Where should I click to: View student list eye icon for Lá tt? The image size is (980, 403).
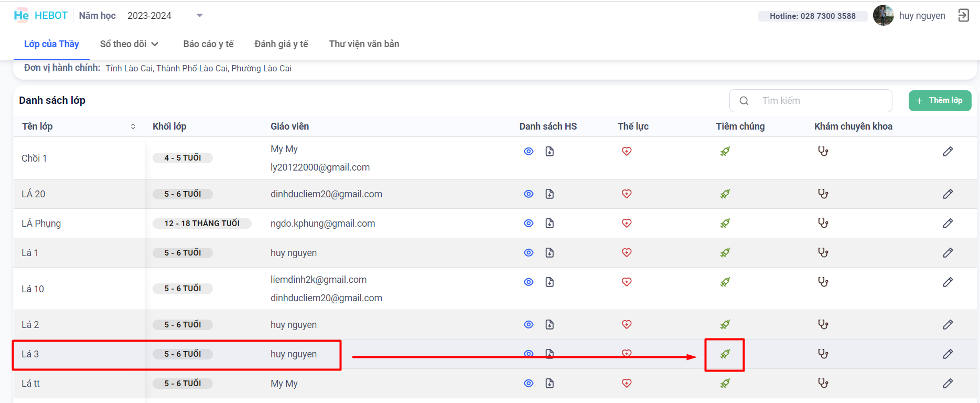529,384
